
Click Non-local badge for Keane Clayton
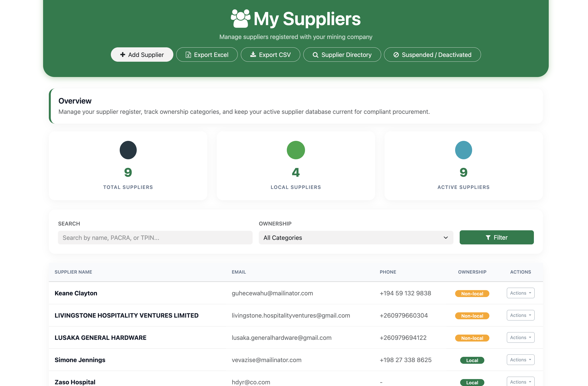click(472, 293)
